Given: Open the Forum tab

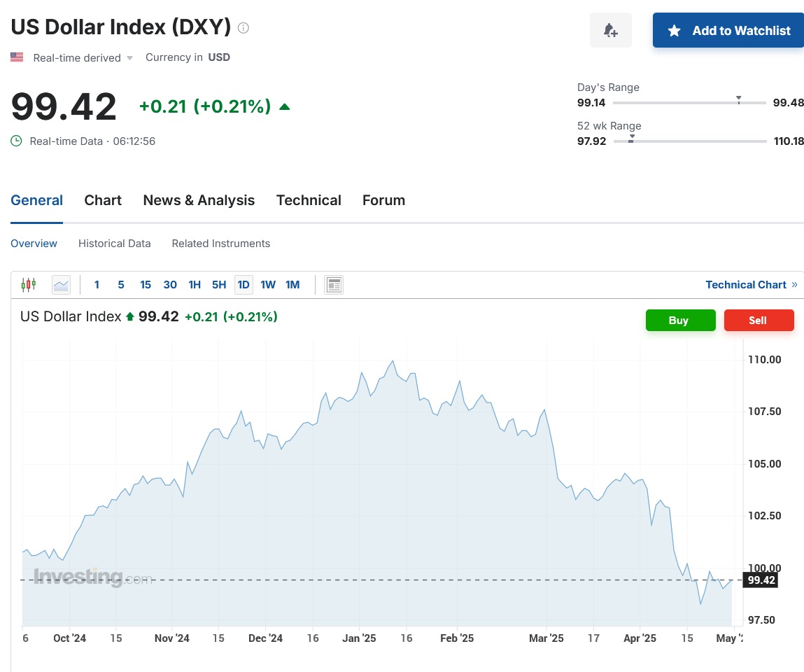Looking at the screenshot, I should (x=383, y=200).
